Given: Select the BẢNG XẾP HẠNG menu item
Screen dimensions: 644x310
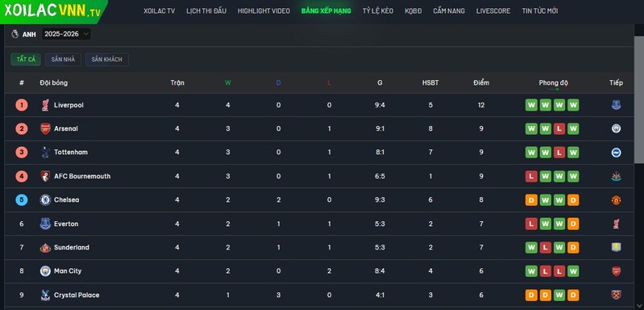Looking at the screenshot, I should tap(326, 11).
